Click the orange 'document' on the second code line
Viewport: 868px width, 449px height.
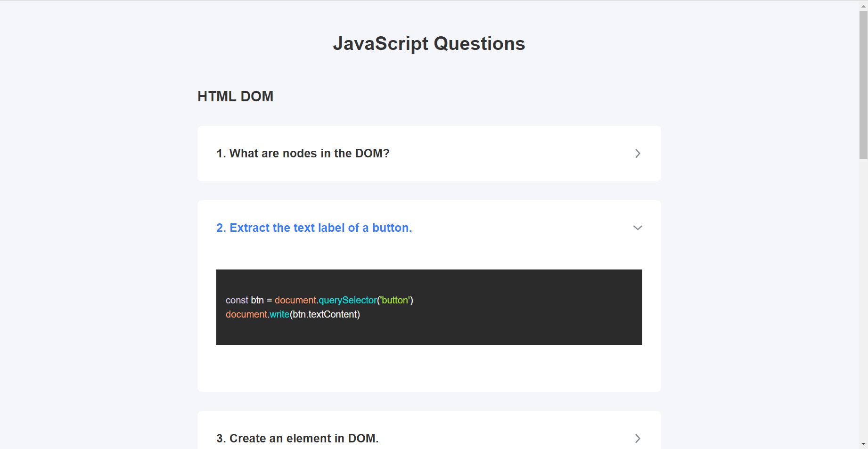[x=246, y=314]
